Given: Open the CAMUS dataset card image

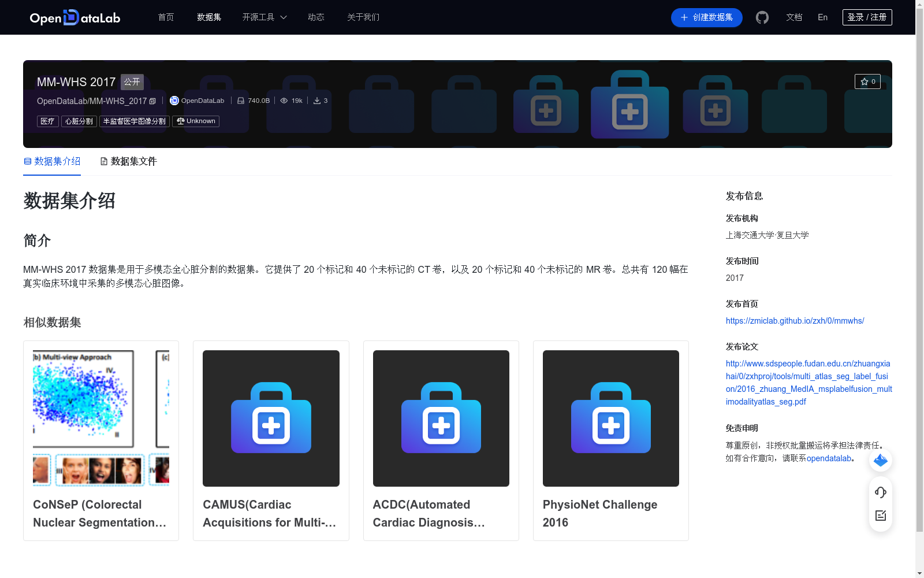Looking at the screenshot, I should 271,418.
